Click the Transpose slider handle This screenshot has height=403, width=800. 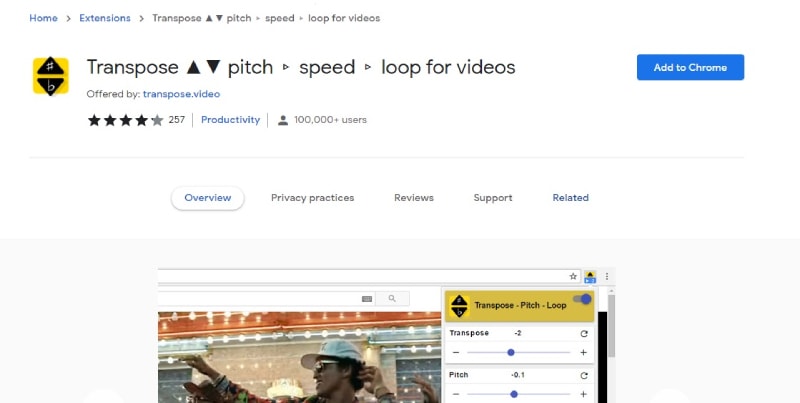point(511,352)
